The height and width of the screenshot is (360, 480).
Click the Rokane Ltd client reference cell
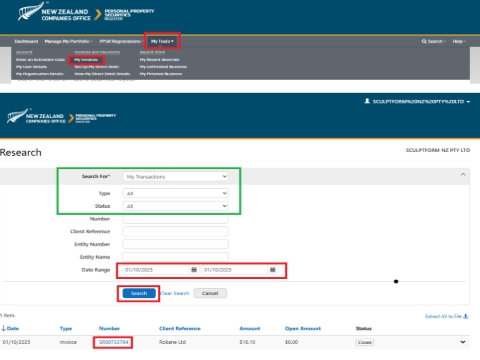(172, 342)
